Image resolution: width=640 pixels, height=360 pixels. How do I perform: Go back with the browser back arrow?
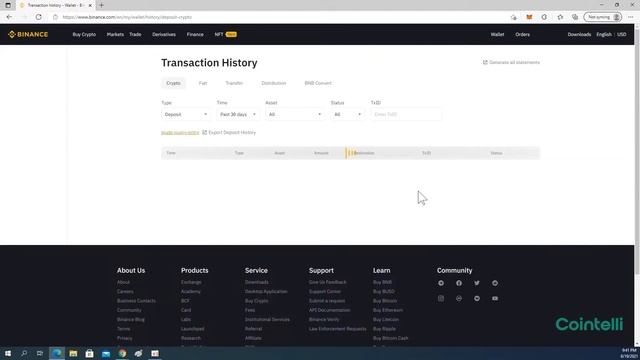tap(9, 17)
